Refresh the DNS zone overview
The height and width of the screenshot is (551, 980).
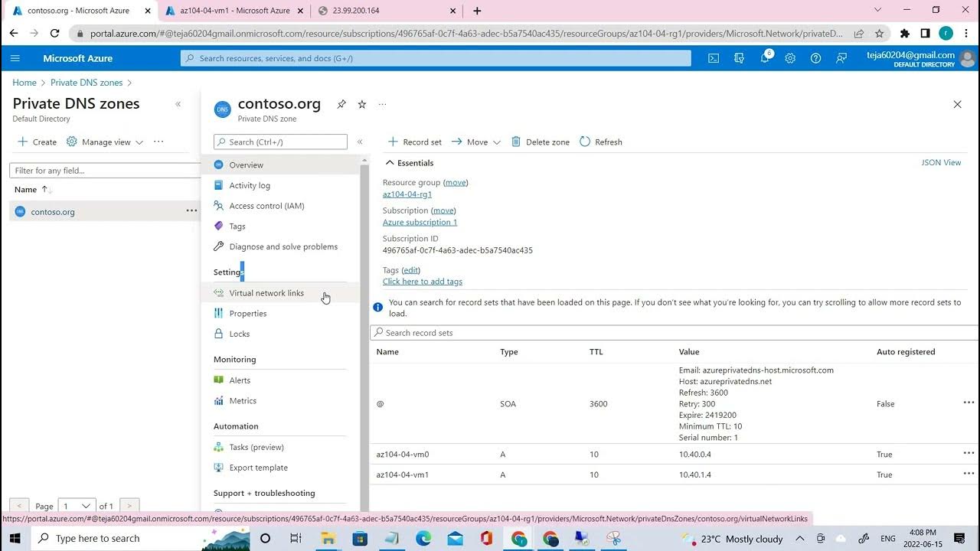point(601,142)
